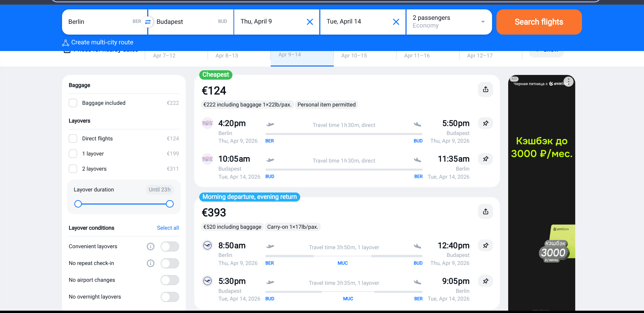Switch to the Apr 8–13 date tab
Screen dimensions: 644x313
click(x=227, y=56)
